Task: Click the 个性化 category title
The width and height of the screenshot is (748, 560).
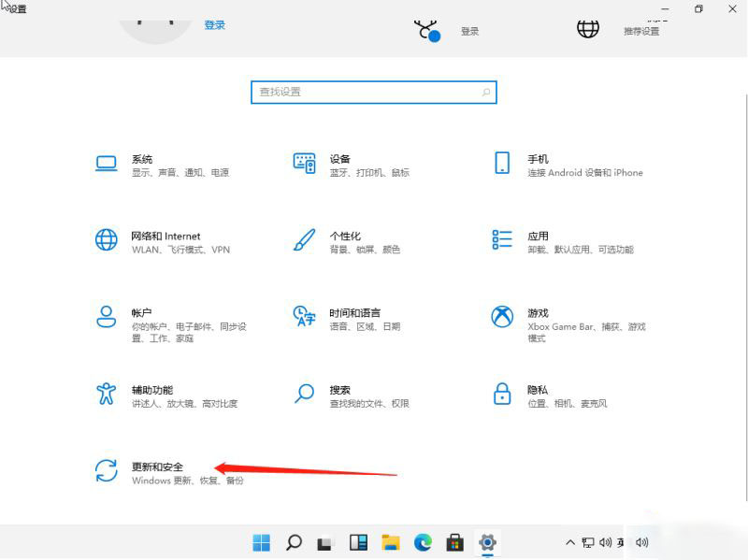Action: click(x=345, y=237)
